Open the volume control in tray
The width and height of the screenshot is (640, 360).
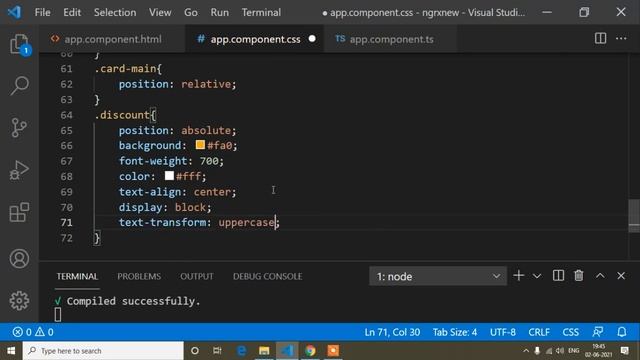click(x=560, y=351)
